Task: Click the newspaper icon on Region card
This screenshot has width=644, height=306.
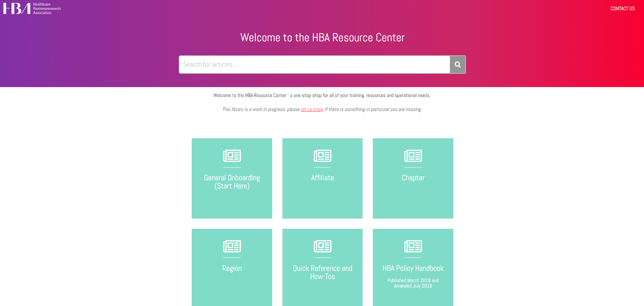Action: tap(232, 246)
